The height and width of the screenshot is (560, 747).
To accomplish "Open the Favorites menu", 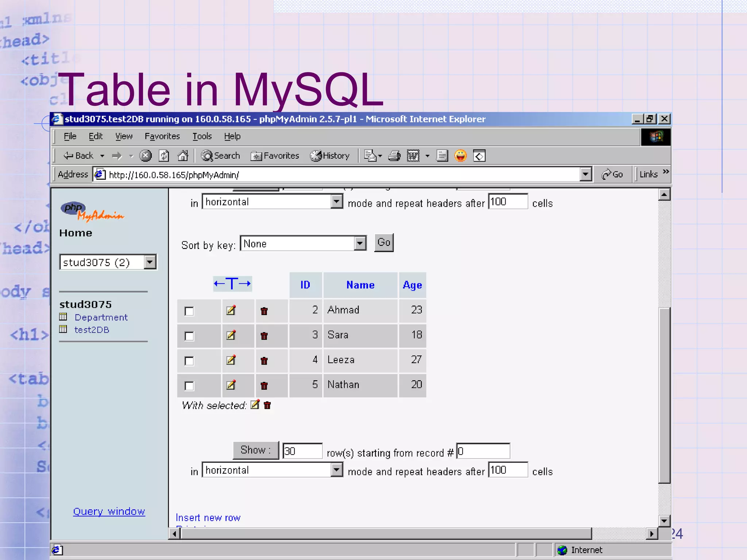I will 162,136.
